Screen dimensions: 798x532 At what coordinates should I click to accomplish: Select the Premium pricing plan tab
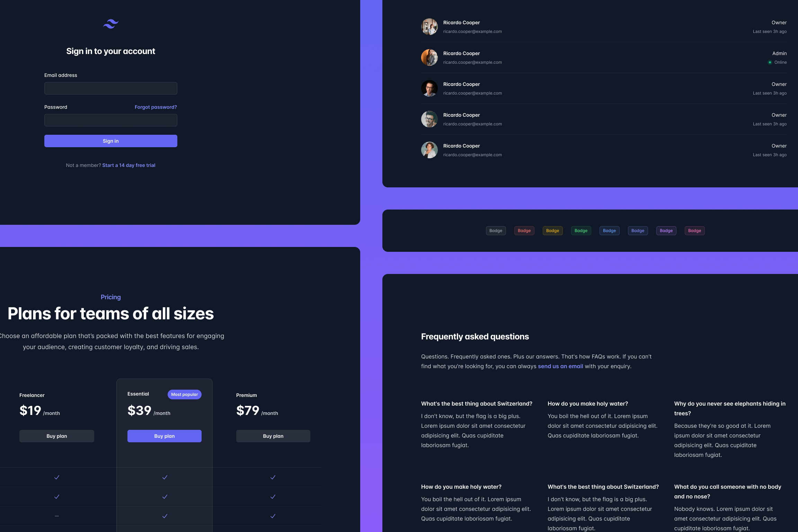(x=246, y=395)
